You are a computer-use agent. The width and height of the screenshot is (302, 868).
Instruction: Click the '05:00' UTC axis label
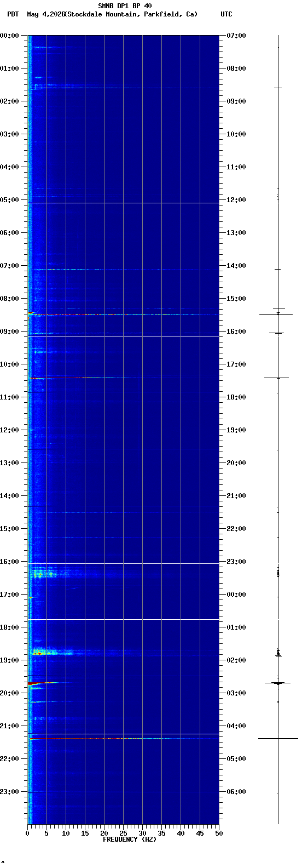[236, 759]
